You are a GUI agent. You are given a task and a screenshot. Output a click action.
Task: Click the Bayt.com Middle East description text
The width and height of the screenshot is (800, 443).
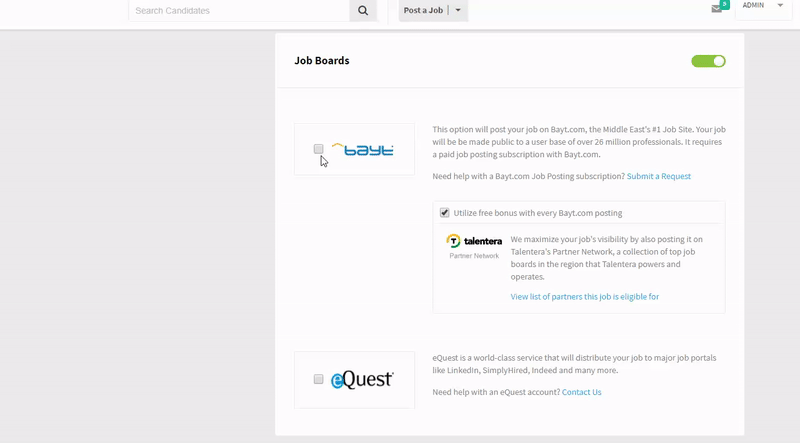(x=579, y=142)
